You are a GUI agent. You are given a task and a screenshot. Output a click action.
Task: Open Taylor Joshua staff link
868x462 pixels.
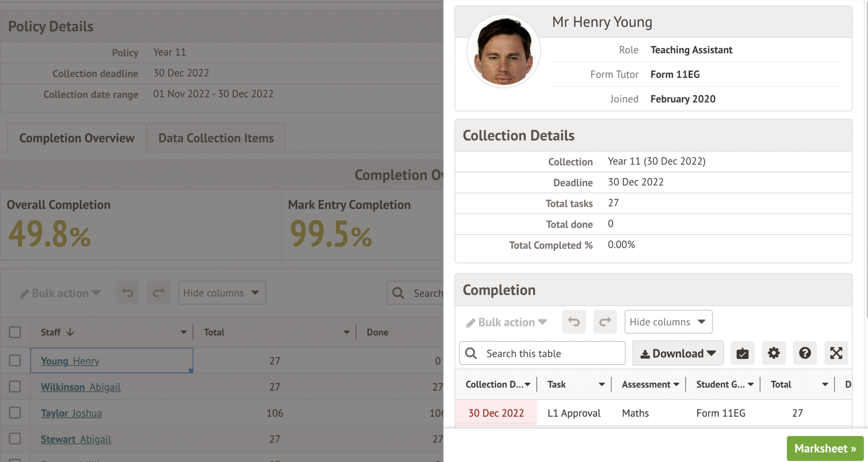pos(71,413)
